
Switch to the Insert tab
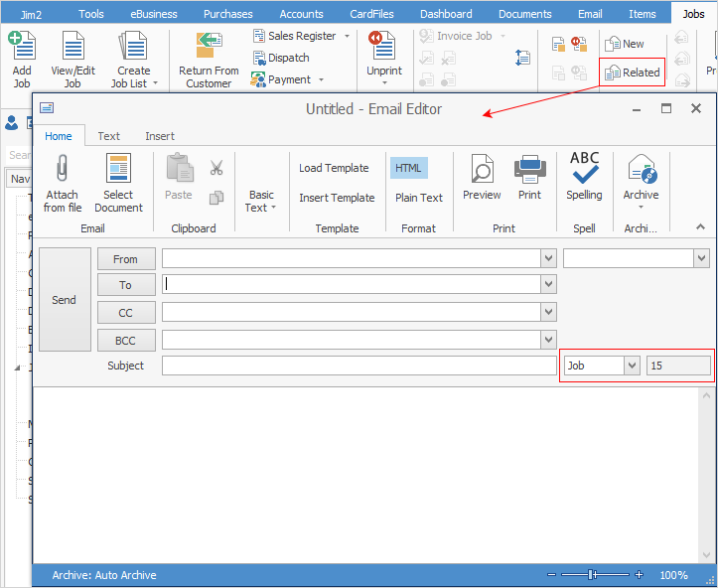[x=159, y=136]
